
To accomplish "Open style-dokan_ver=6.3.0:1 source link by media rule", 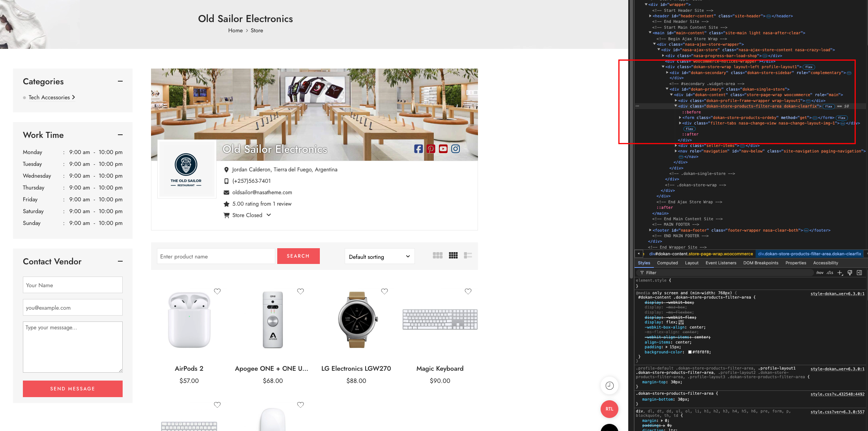I will 837,294.
